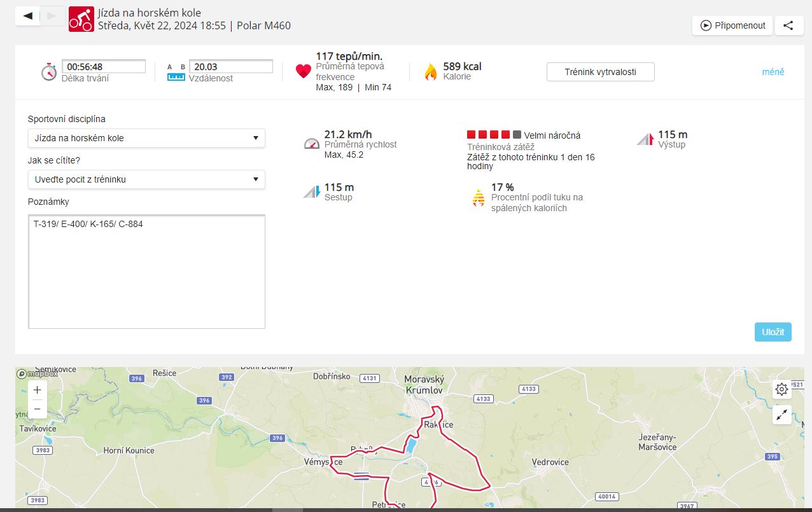
Task: Click the 115 m Výstup value
Action: coord(673,134)
